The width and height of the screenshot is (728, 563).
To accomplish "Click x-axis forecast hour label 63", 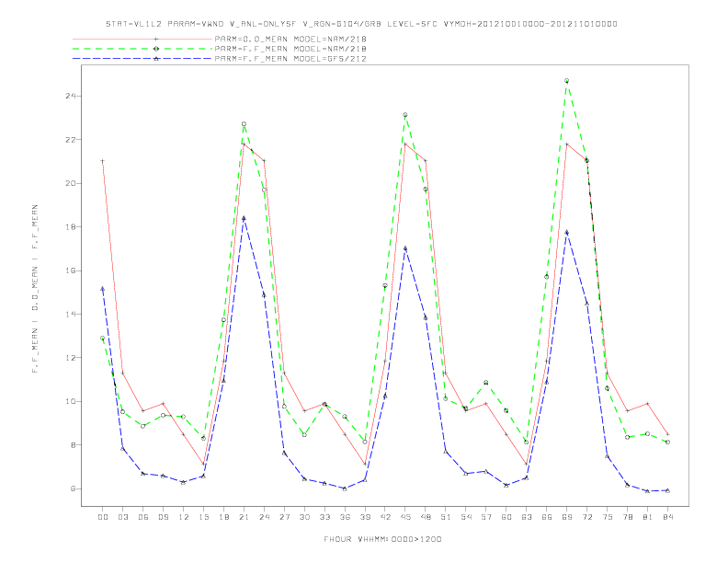I will coord(527,517).
